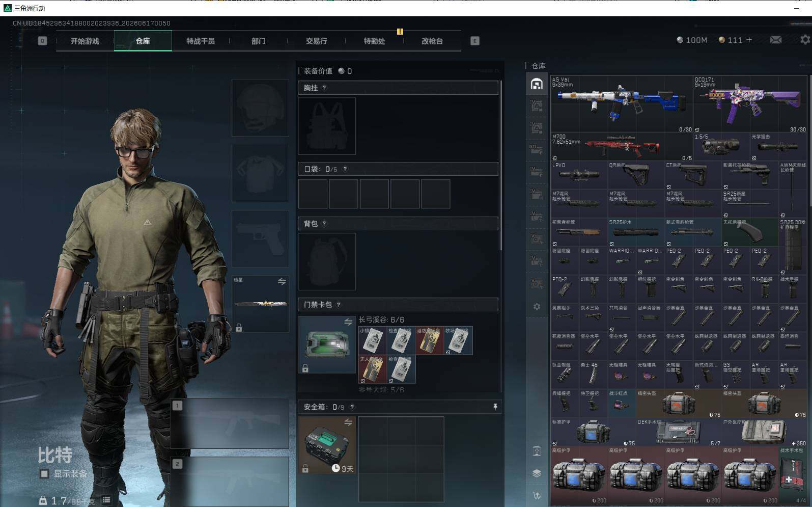Pick the 1.5/5 scope item
The image size is (812, 507).
click(x=721, y=147)
